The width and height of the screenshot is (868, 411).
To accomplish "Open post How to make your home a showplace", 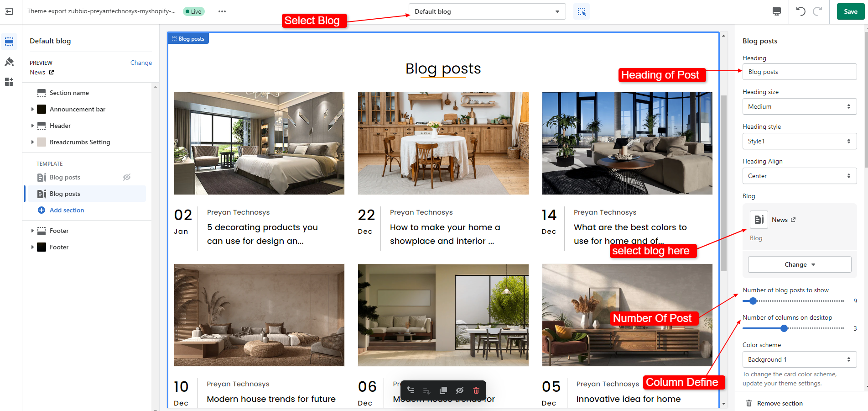I will click(x=445, y=234).
